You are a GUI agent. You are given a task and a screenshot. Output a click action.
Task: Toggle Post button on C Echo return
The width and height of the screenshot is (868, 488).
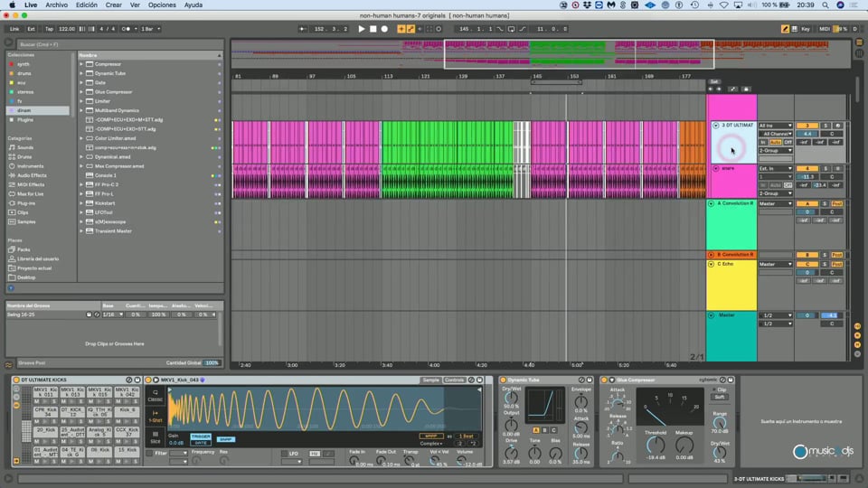pos(837,265)
